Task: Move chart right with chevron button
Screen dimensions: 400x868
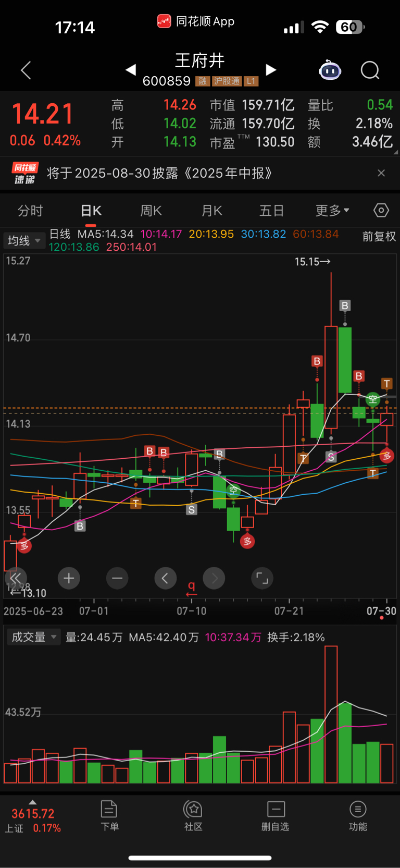Action: (x=214, y=578)
